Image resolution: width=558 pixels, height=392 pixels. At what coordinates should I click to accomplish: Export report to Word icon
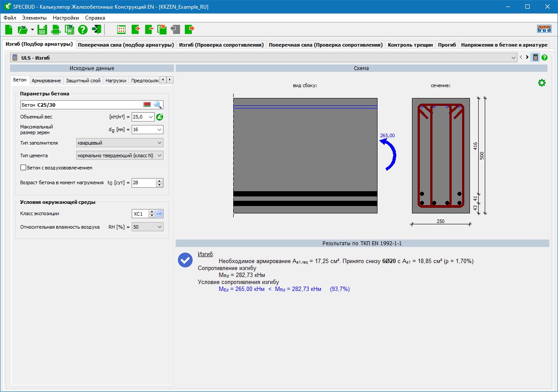tap(69, 30)
